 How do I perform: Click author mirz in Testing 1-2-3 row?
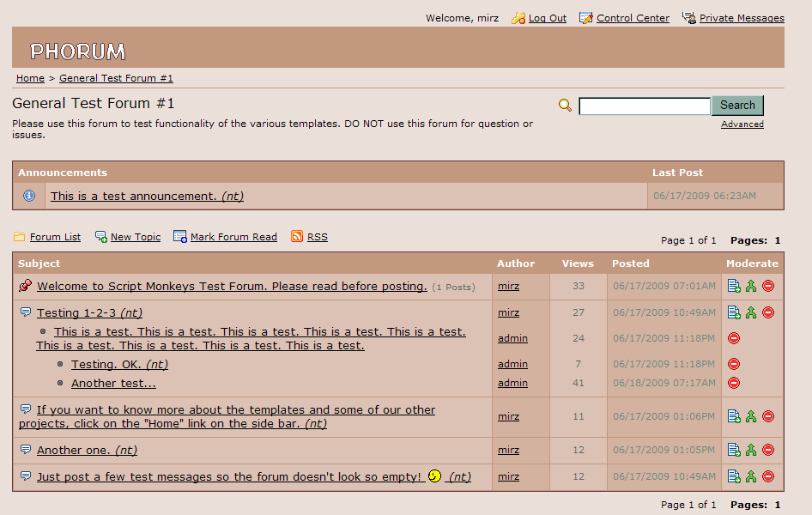(508, 312)
